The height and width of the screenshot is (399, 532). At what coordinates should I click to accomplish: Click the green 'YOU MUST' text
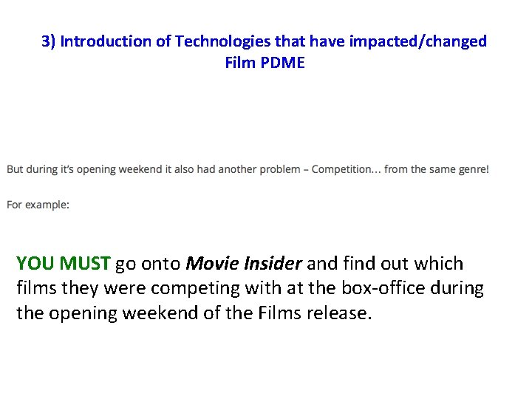pyautogui.click(x=63, y=264)
